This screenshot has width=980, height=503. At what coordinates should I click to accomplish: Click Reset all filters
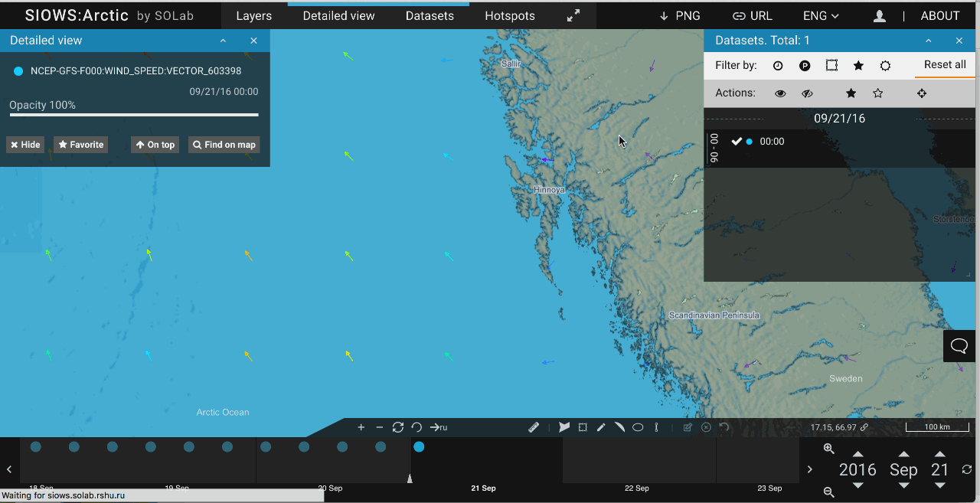click(x=945, y=65)
